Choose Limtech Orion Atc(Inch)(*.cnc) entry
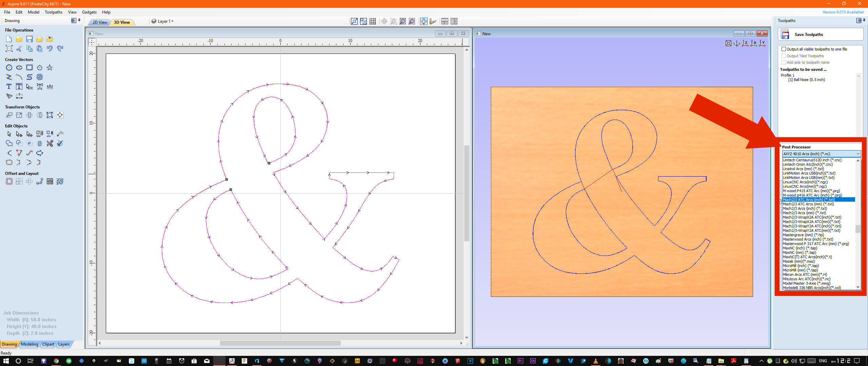 pyautogui.click(x=818, y=164)
